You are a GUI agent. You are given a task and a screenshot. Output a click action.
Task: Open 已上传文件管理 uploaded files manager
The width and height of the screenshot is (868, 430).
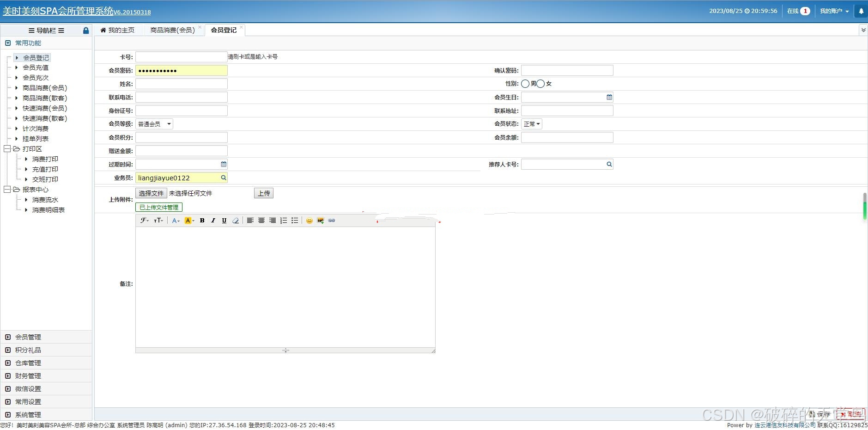click(159, 207)
